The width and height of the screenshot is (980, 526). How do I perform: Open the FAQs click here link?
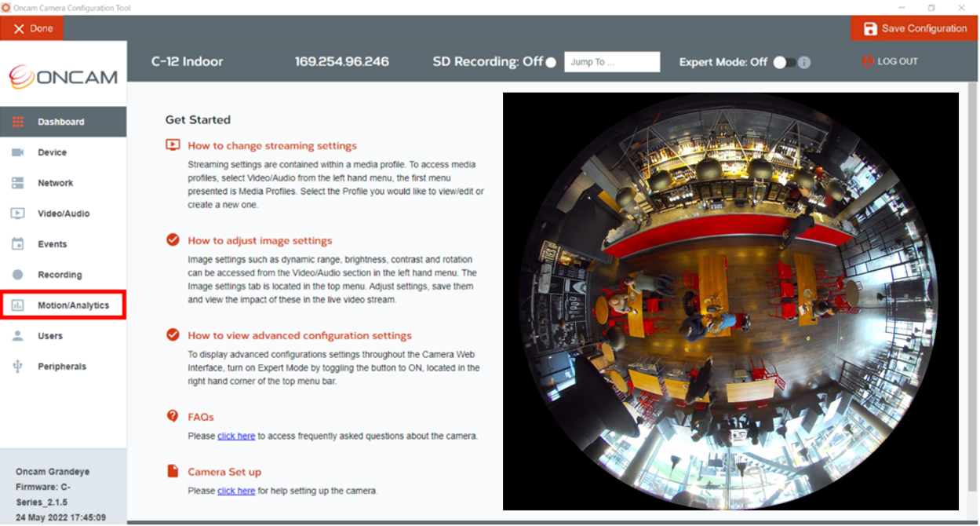(x=236, y=436)
